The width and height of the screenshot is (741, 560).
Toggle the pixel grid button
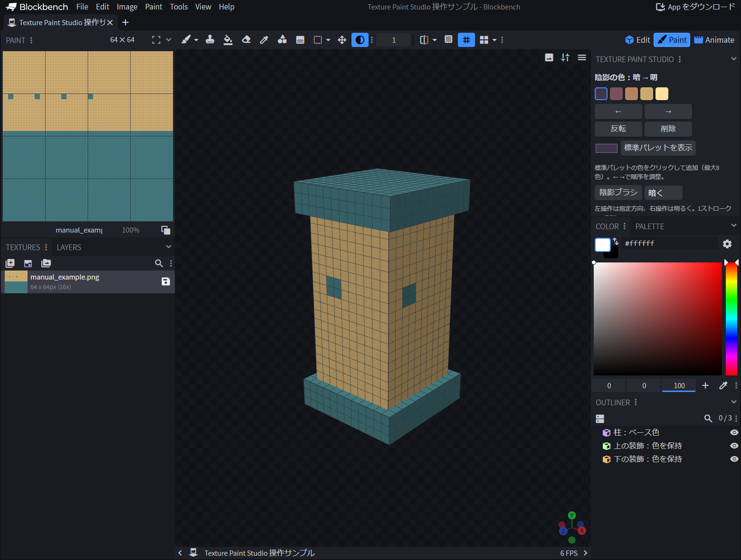point(448,39)
